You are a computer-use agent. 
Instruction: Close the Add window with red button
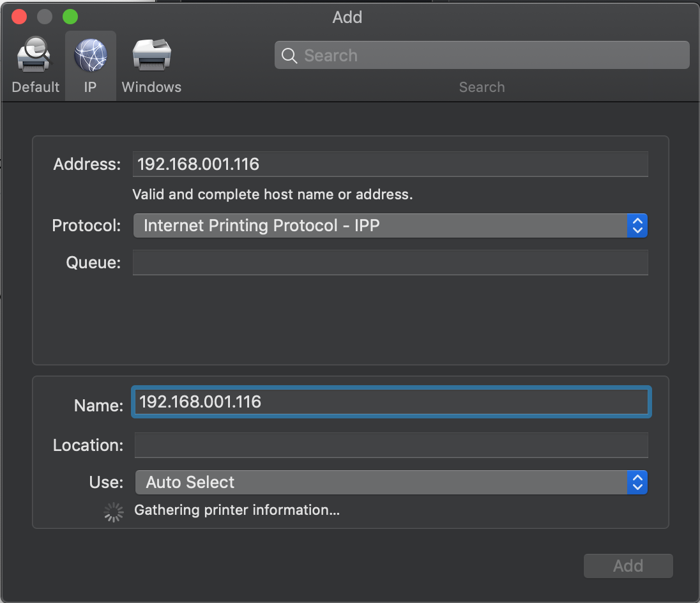click(x=19, y=17)
